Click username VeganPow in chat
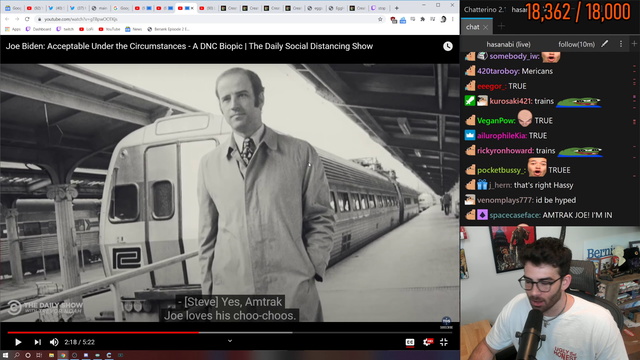The height and width of the screenshot is (360, 640). click(496, 120)
